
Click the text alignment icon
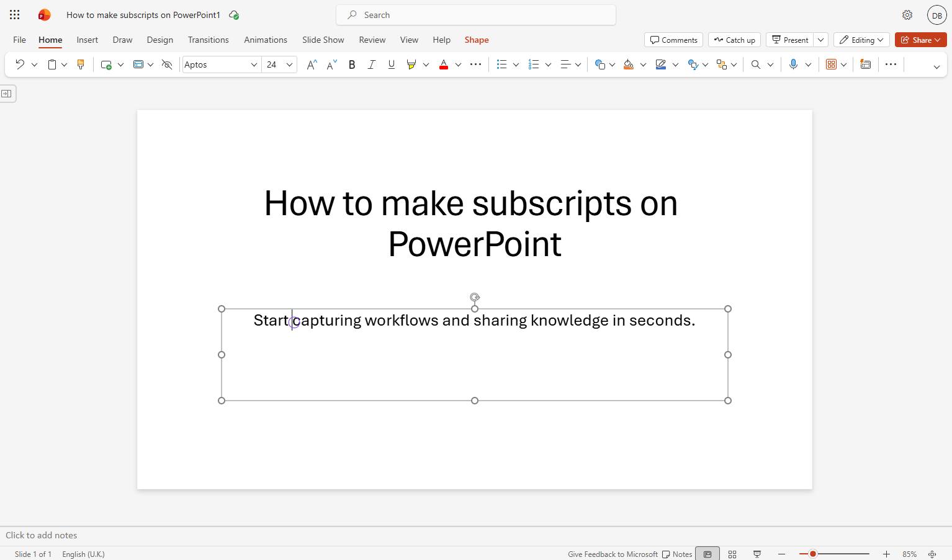(565, 64)
